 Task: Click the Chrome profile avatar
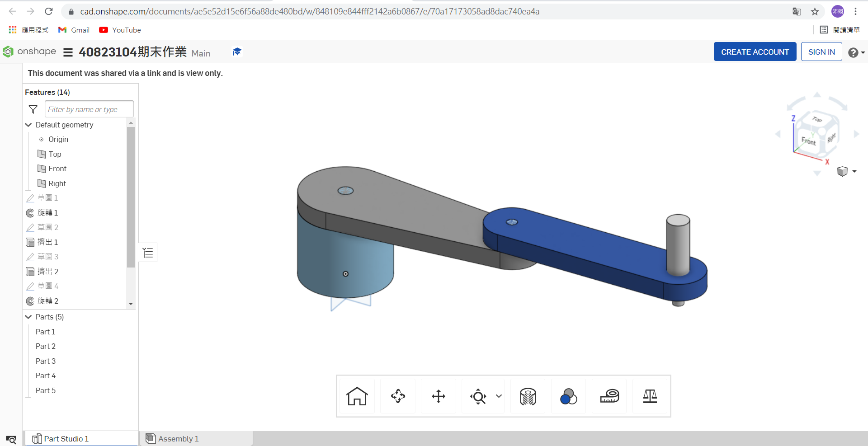pos(838,11)
